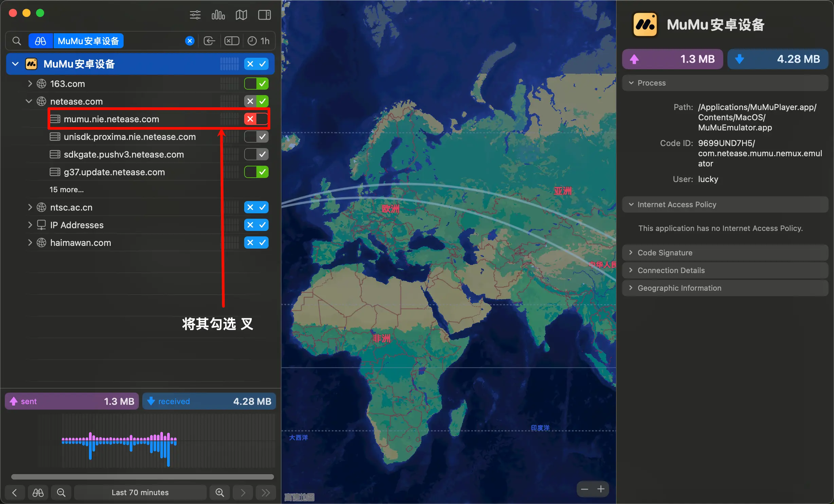Toggle the allow/deny switch for IP Addresses
Screen dimensions: 834x504
tap(256, 225)
